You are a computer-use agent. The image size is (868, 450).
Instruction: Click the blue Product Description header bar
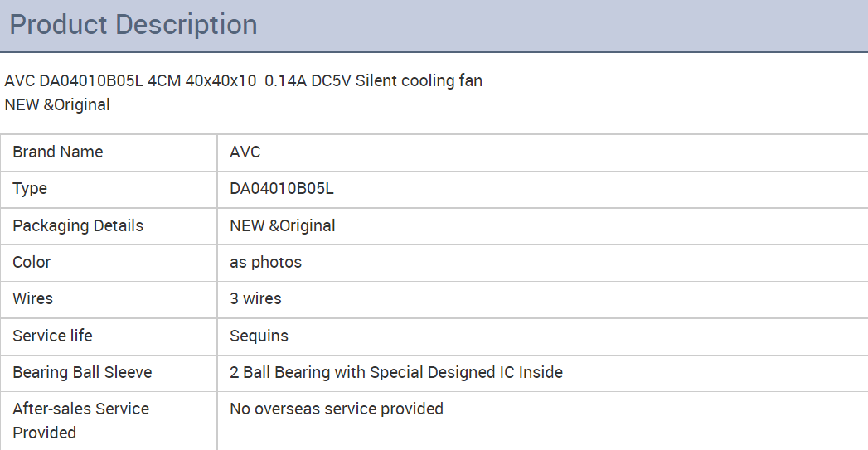(x=434, y=26)
